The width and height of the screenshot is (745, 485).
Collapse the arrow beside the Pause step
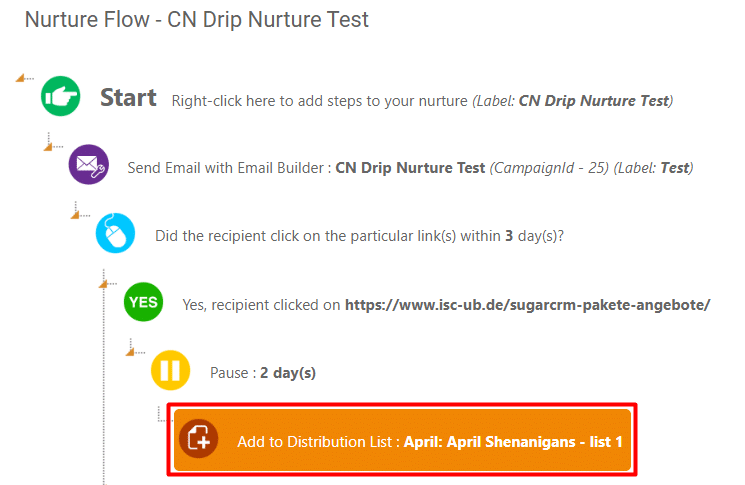pyautogui.click(x=130, y=352)
